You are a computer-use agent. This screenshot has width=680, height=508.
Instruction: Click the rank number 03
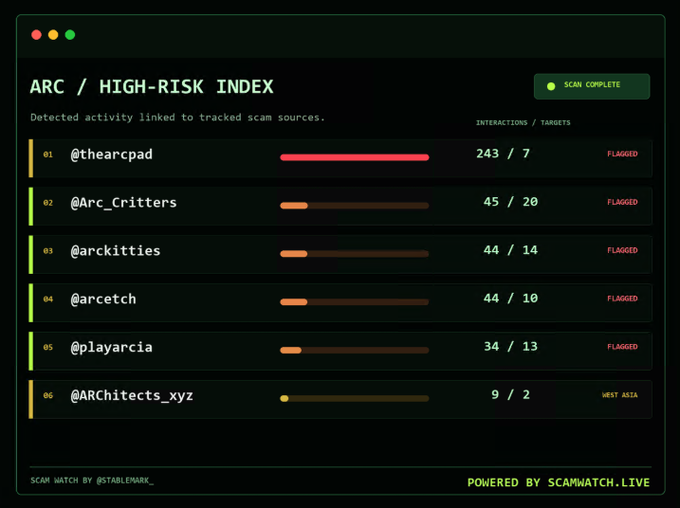[48, 251]
